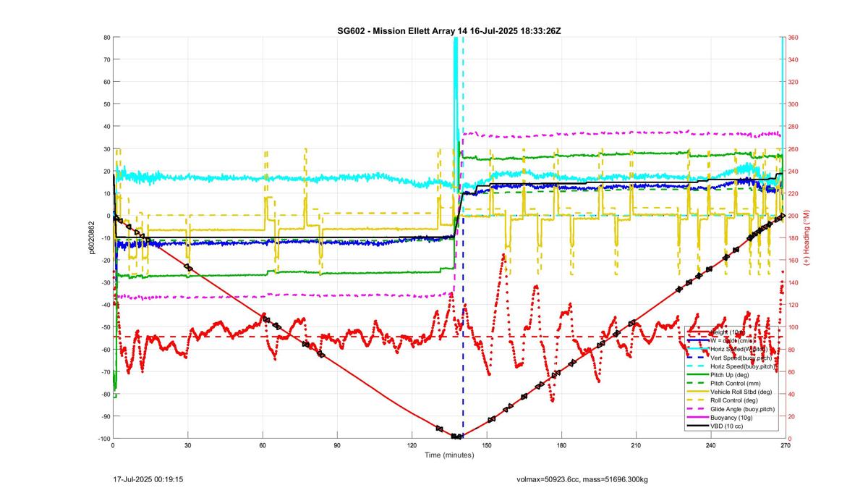Screen dimensions: 868x493
Task: Click x-axis tick label "30"
Action: pyautogui.click(x=188, y=446)
